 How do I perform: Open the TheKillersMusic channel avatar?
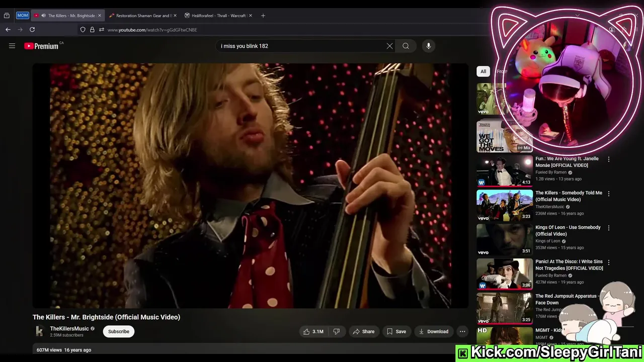[x=39, y=331]
